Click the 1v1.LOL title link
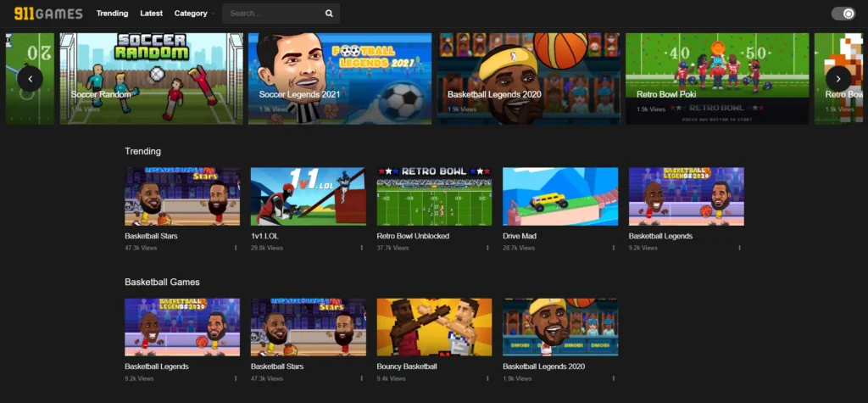 (264, 236)
